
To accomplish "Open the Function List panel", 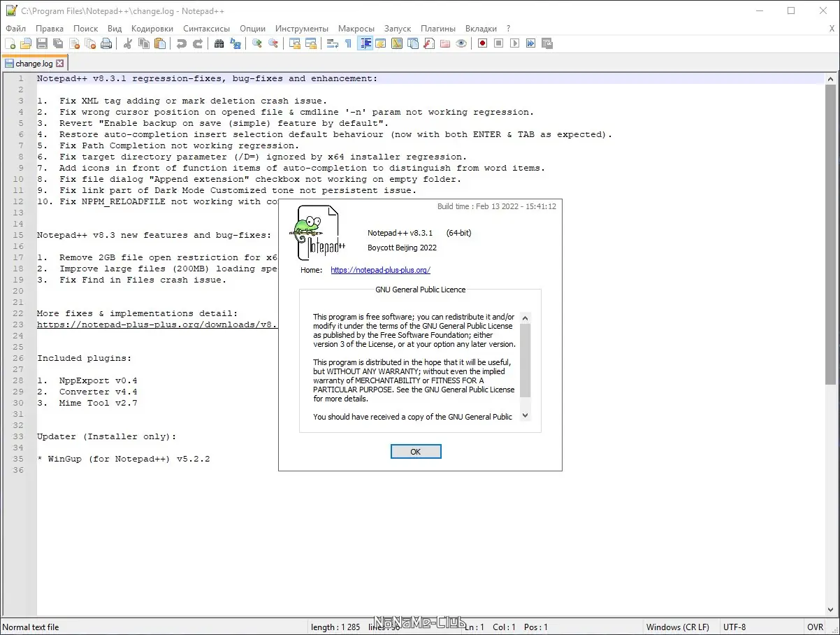I will pyautogui.click(x=429, y=43).
